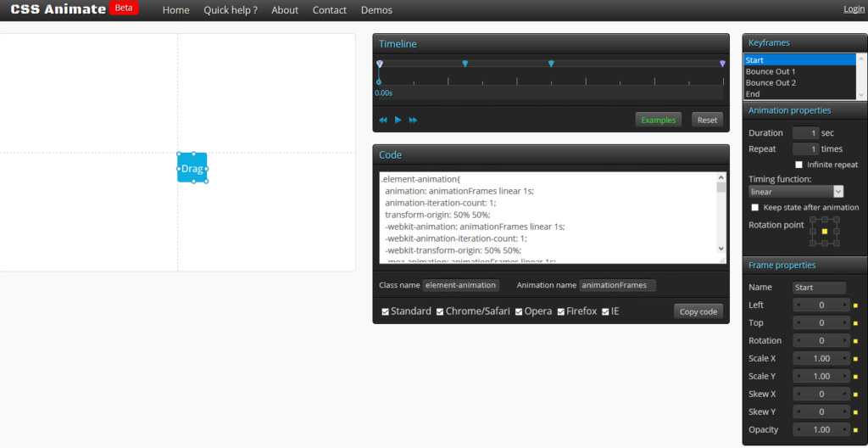
Task: Toggle Keep state after animation
Action: coord(755,207)
